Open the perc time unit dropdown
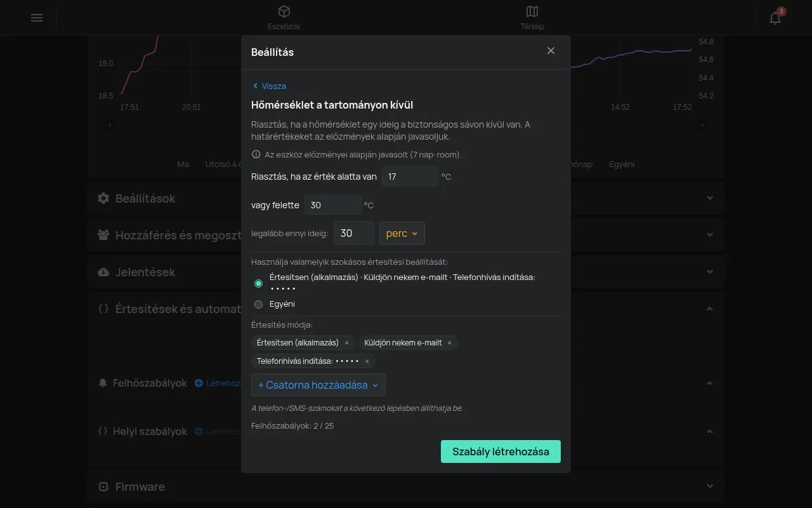 pyautogui.click(x=402, y=233)
